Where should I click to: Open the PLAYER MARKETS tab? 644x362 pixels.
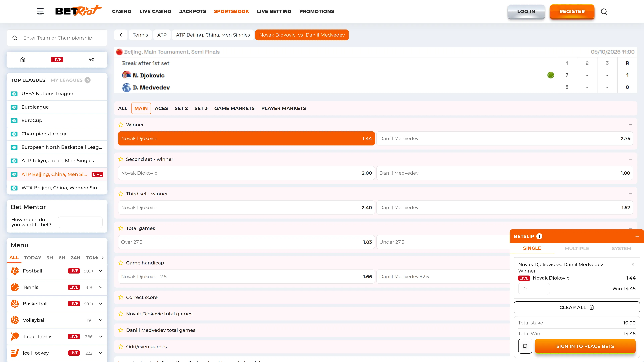(283, 108)
